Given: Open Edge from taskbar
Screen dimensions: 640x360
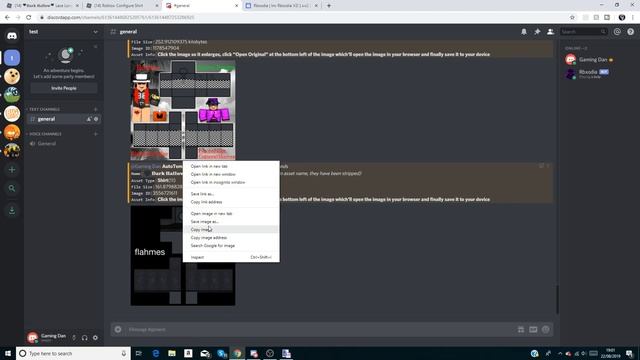Looking at the screenshot, I should click(x=156, y=353).
